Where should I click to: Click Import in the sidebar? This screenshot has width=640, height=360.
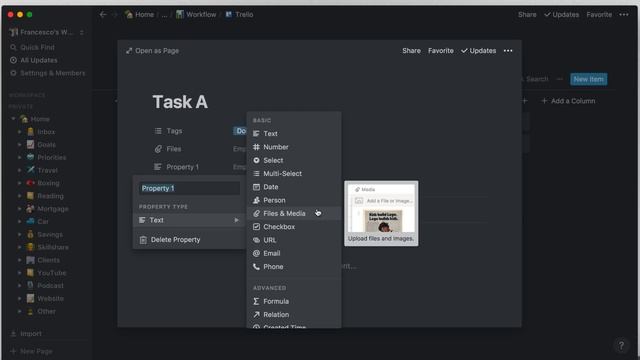tap(26, 333)
